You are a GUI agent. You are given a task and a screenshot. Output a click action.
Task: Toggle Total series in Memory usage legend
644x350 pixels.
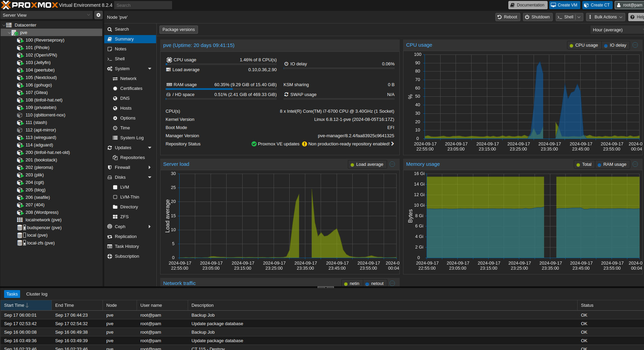pos(584,164)
